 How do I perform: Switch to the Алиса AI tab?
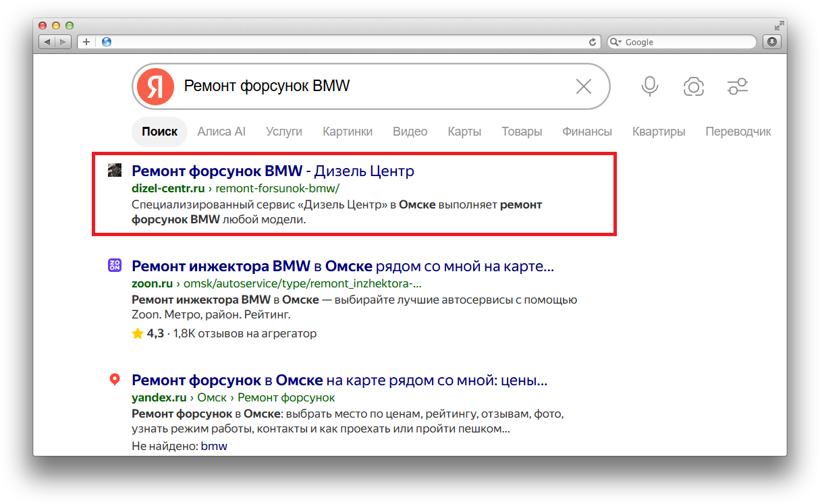coord(221,132)
